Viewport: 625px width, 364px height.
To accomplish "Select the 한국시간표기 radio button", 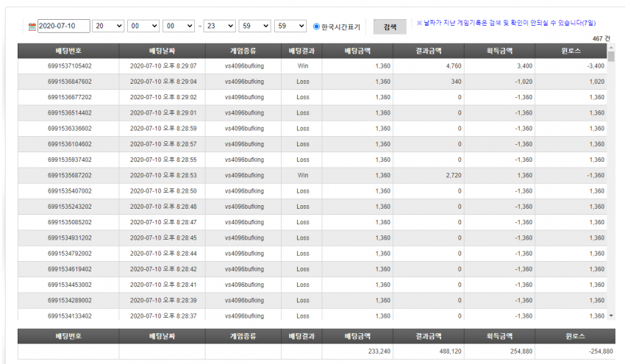I will click(316, 26).
